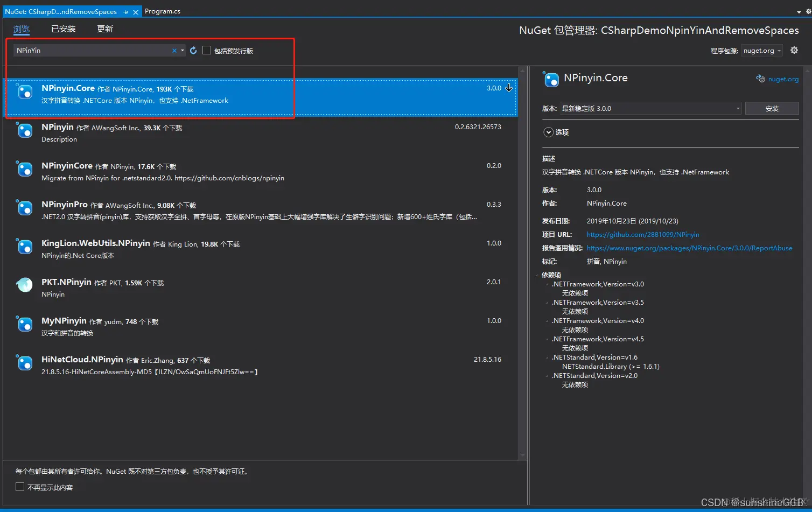This screenshot has width=812, height=512.
Task: Click version 0.2.6321.26573 text
Action: pyautogui.click(x=478, y=127)
